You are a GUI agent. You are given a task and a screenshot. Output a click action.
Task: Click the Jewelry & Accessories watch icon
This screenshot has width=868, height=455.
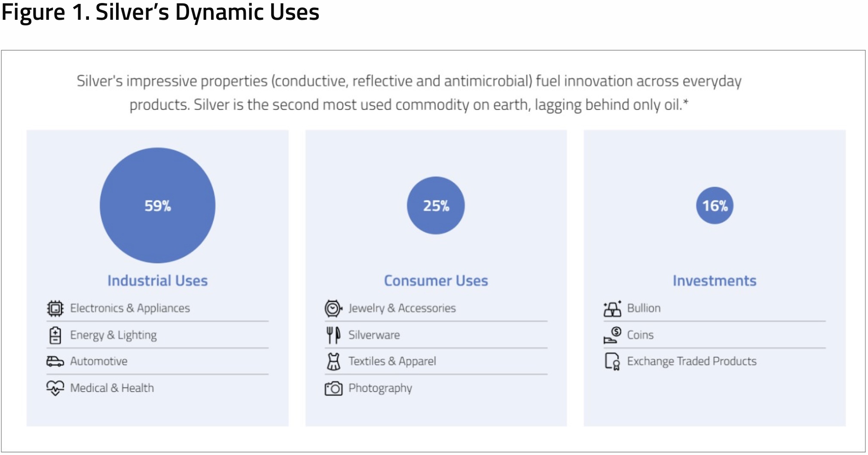click(333, 308)
